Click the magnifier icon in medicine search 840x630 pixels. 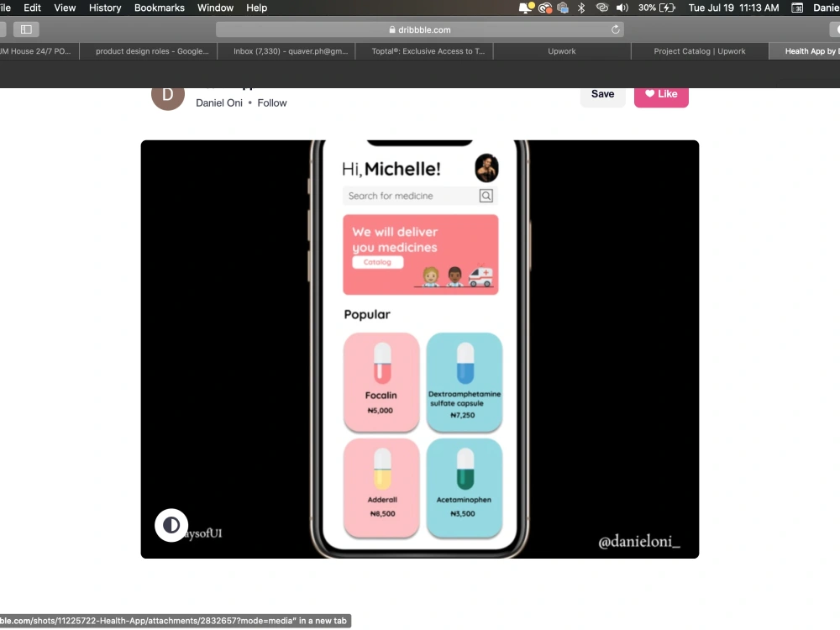[x=486, y=196]
